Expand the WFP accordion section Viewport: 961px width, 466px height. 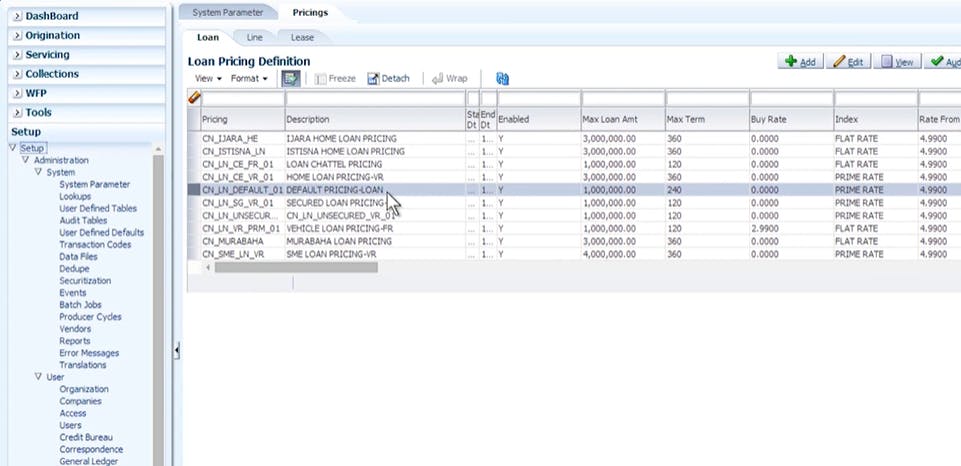coord(18,93)
